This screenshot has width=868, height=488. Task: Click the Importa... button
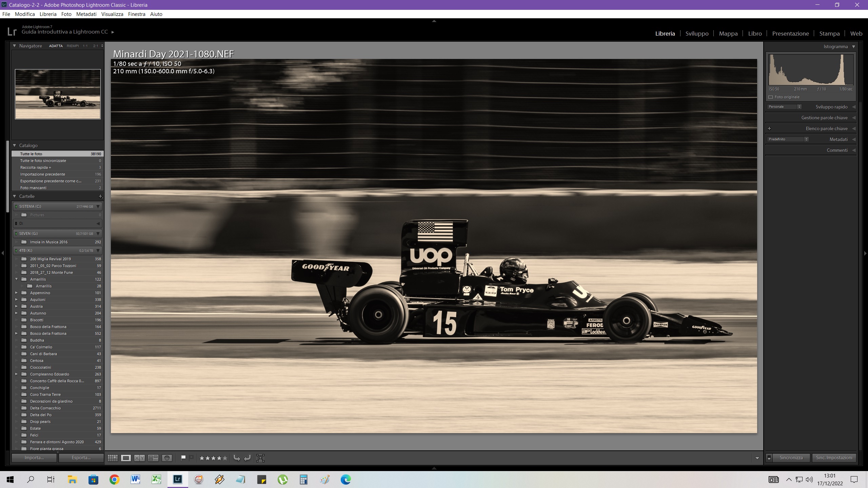pos(34,457)
